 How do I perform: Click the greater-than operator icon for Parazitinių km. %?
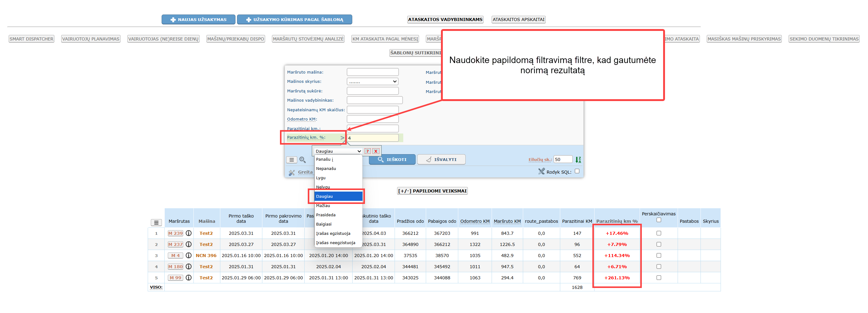click(342, 138)
